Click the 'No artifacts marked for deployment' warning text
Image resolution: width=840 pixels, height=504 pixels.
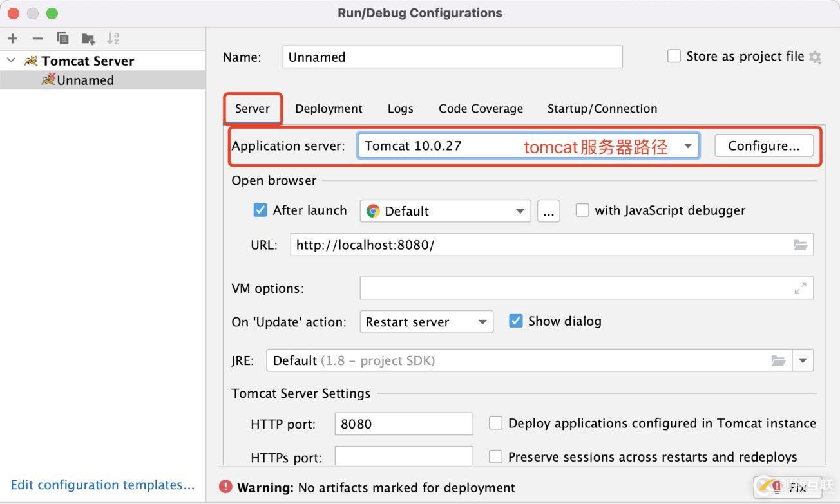pos(406,488)
